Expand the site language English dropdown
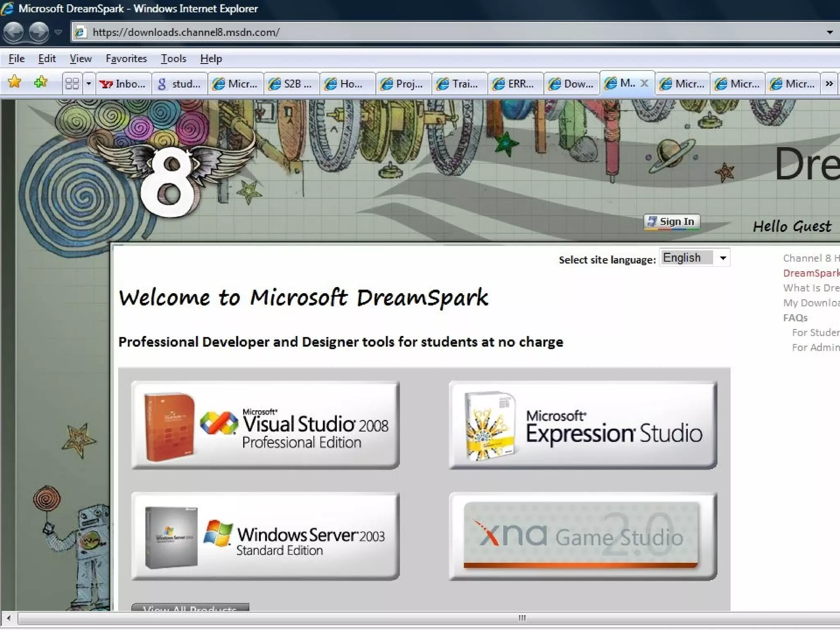 [723, 258]
